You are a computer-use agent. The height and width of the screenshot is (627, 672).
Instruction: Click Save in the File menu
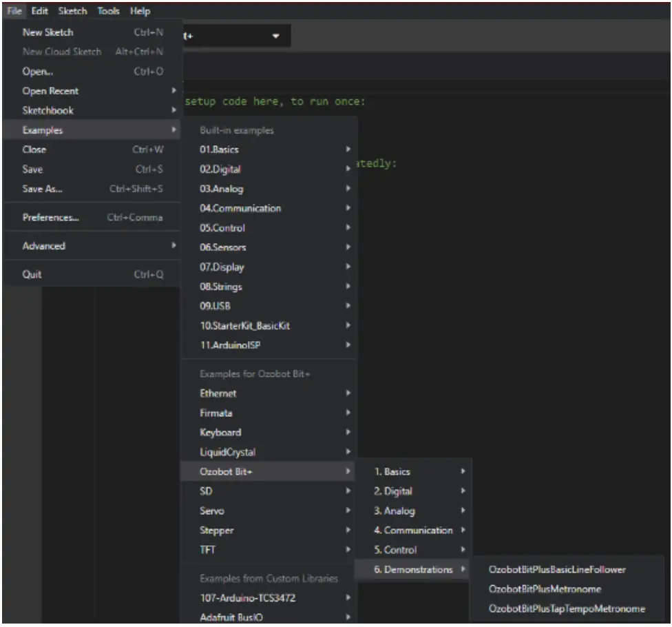pos(92,169)
